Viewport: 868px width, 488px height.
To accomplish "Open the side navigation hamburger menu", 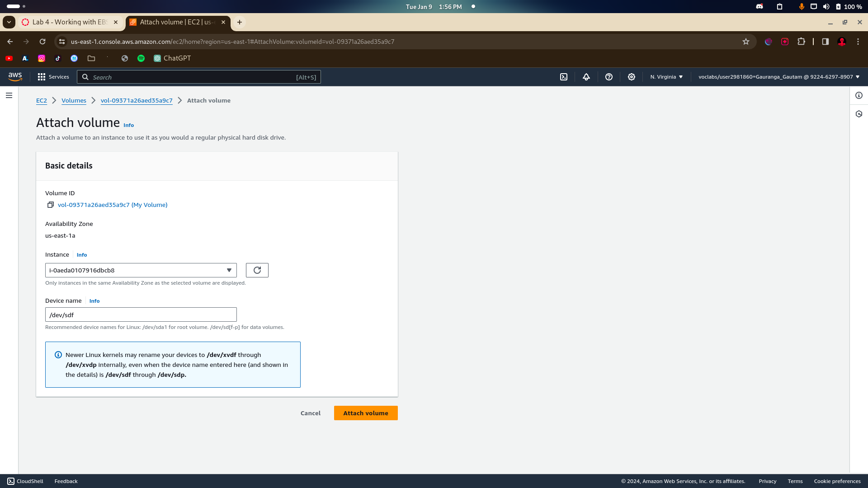I will click(9, 95).
